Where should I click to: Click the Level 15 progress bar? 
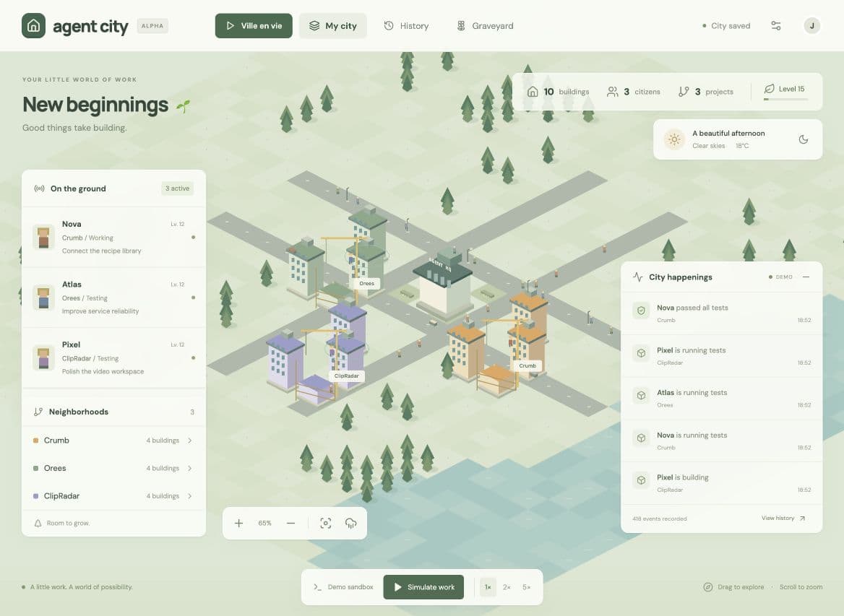(x=785, y=99)
